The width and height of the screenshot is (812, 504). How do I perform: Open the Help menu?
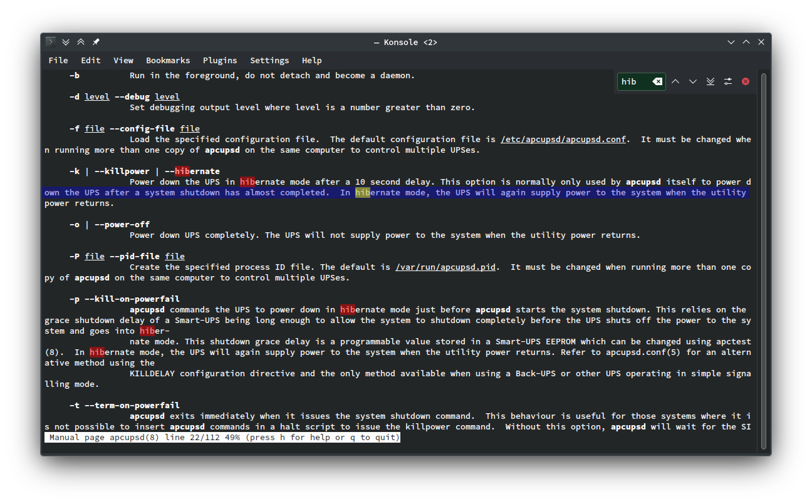[311, 61]
